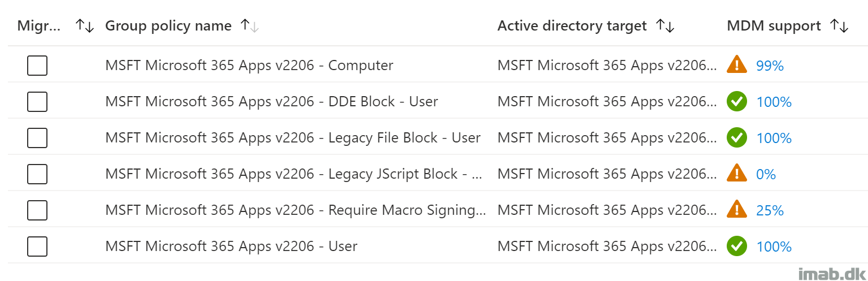Viewport: 868px width, 281px height.
Task: Sort by Active directory target arrows
Action: point(665,26)
